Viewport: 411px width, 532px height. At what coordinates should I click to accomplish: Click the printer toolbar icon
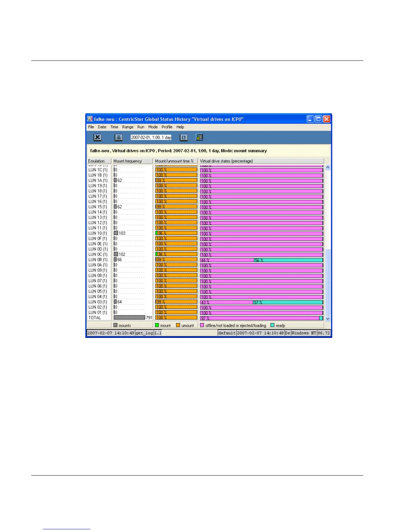119,137
